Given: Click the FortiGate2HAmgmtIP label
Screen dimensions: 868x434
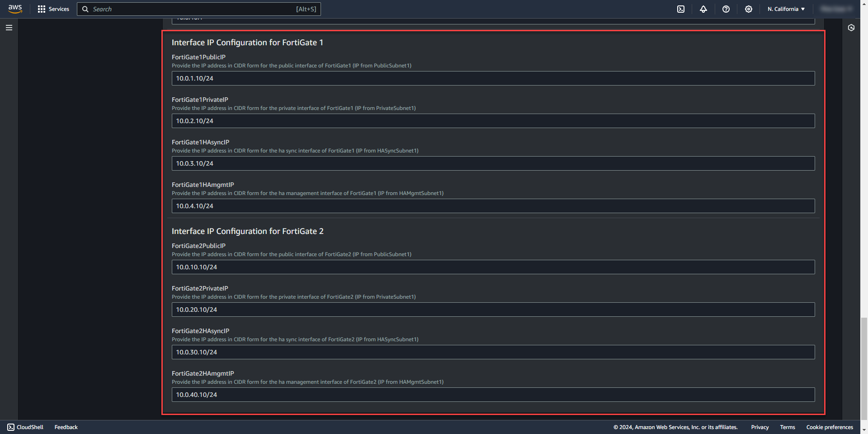Looking at the screenshot, I should pos(203,373).
